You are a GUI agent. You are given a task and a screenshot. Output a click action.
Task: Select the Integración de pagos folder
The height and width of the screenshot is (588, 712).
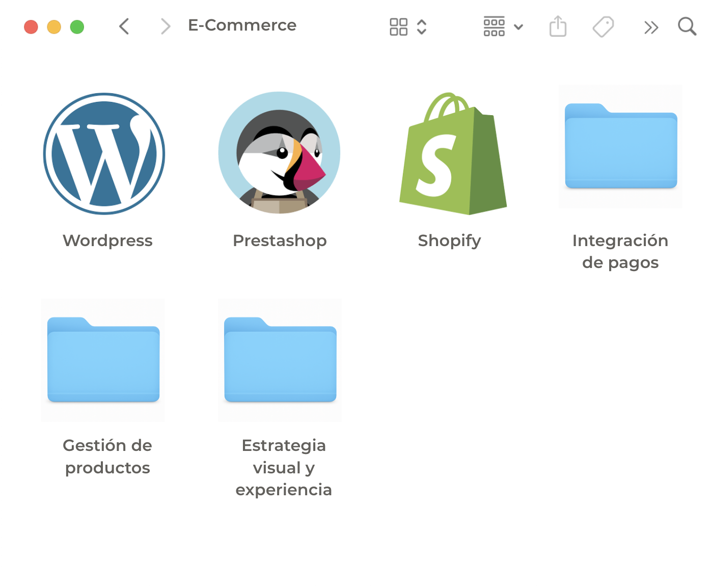tap(620, 147)
